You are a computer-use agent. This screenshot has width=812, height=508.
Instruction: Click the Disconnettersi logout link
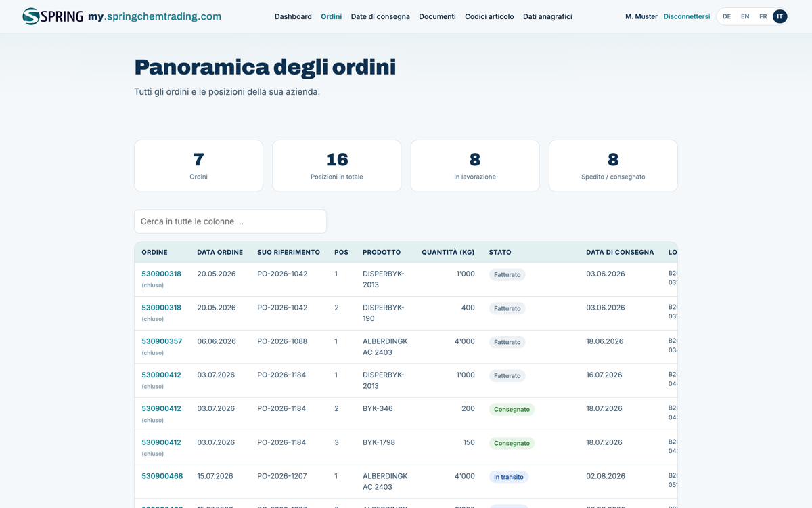tap(687, 16)
